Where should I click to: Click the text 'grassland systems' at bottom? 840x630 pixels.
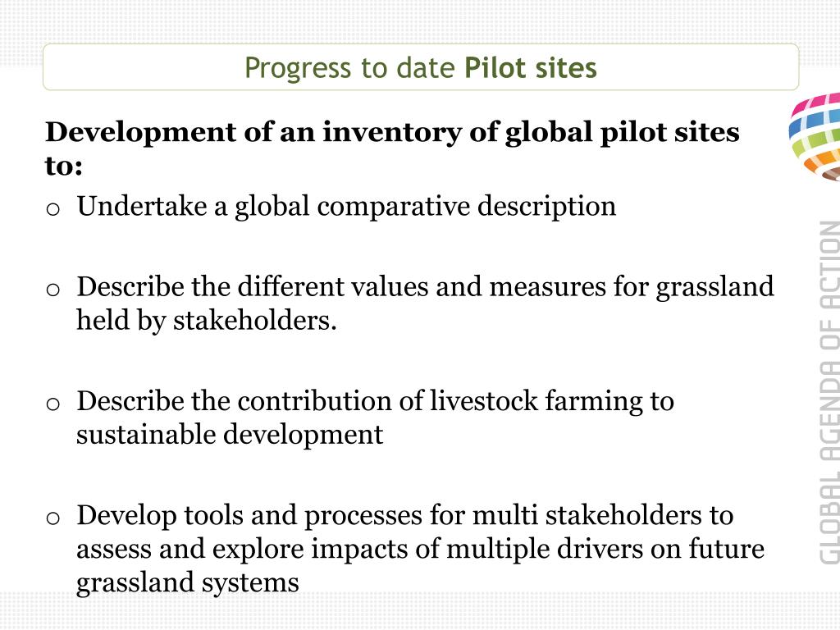[188, 583]
